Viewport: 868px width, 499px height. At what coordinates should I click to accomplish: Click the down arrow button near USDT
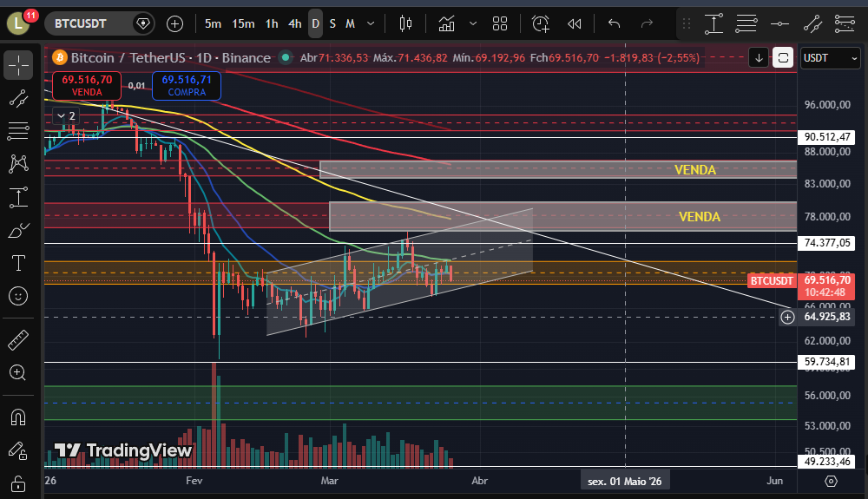[759, 57]
